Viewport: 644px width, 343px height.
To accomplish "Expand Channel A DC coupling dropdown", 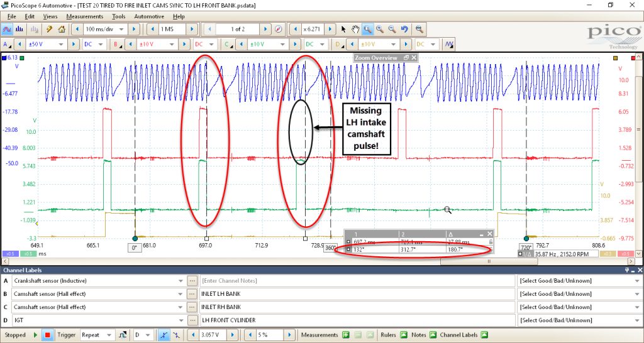I will (100, 45).
